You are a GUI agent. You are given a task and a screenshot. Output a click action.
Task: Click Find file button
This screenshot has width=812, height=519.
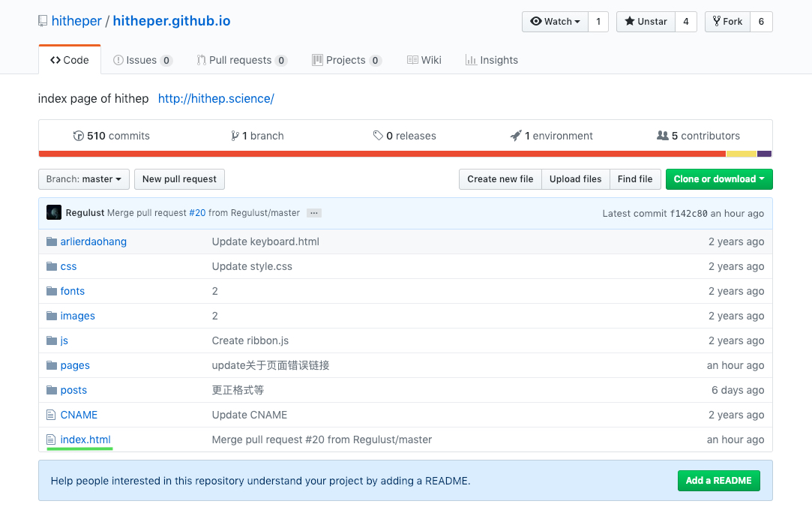point(635,179)
